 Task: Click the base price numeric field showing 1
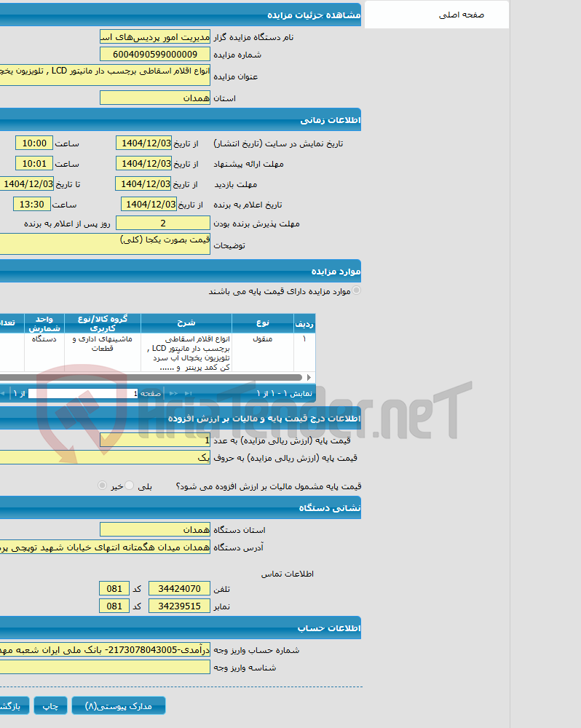coord(154,440)
